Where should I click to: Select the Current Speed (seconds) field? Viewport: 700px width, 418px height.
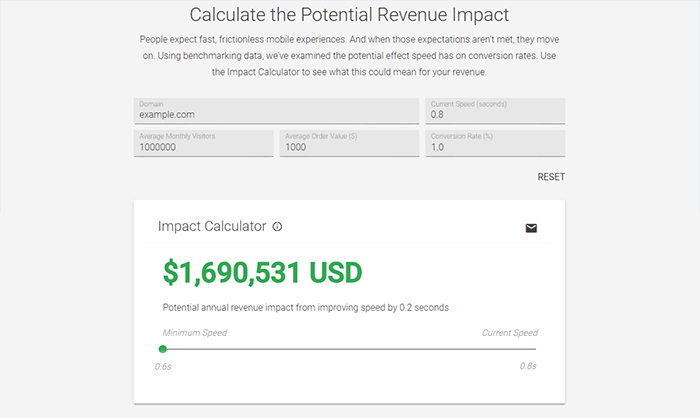tap(495, 111)
